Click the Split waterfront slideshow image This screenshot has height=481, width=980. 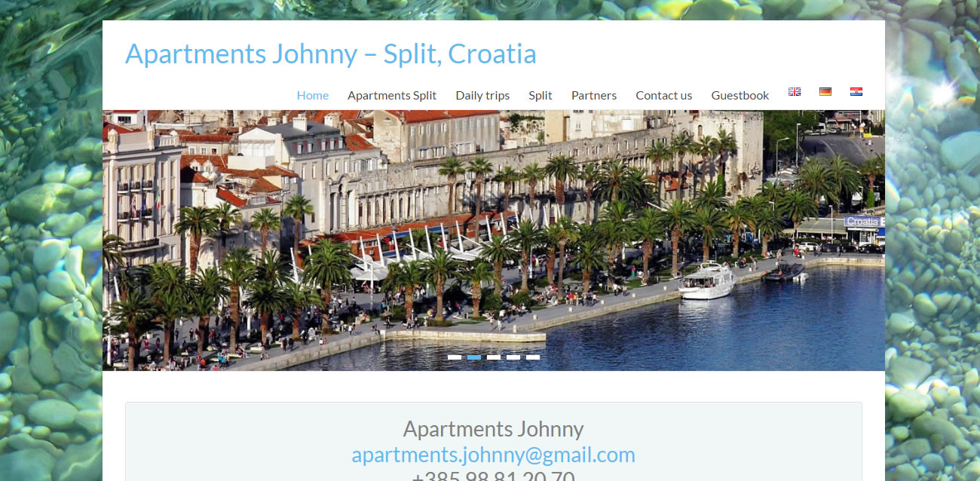[x=494, y=240]
